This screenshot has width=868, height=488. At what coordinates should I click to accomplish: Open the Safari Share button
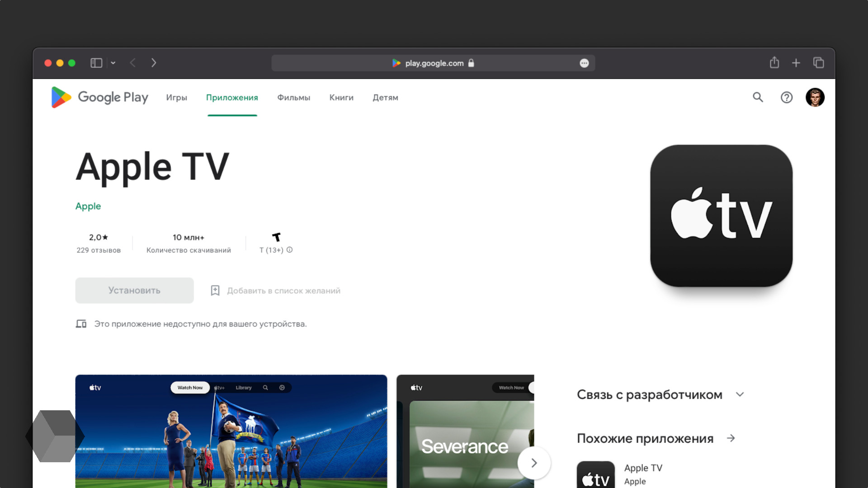pyautogui.click(x=774, y=62)
